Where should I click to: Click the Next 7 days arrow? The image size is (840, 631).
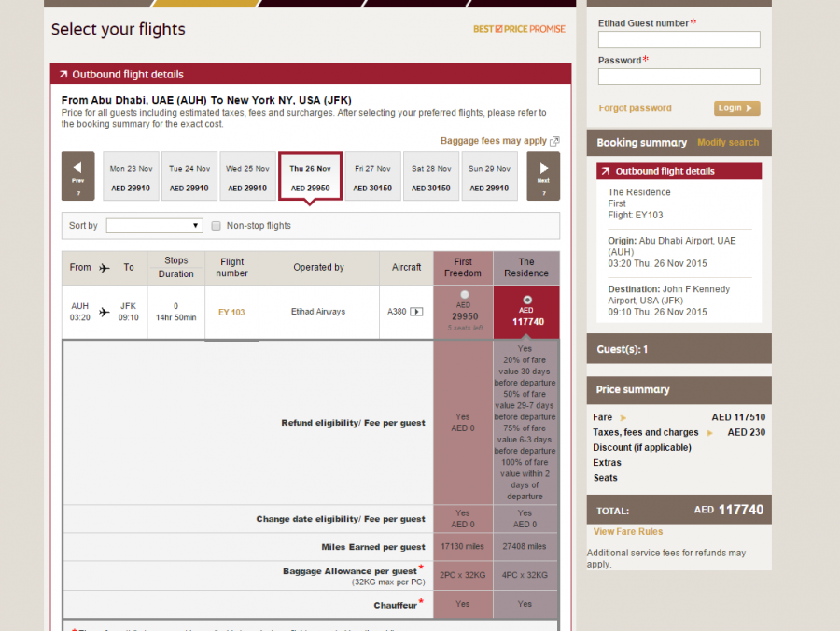(x=543, y=175)
